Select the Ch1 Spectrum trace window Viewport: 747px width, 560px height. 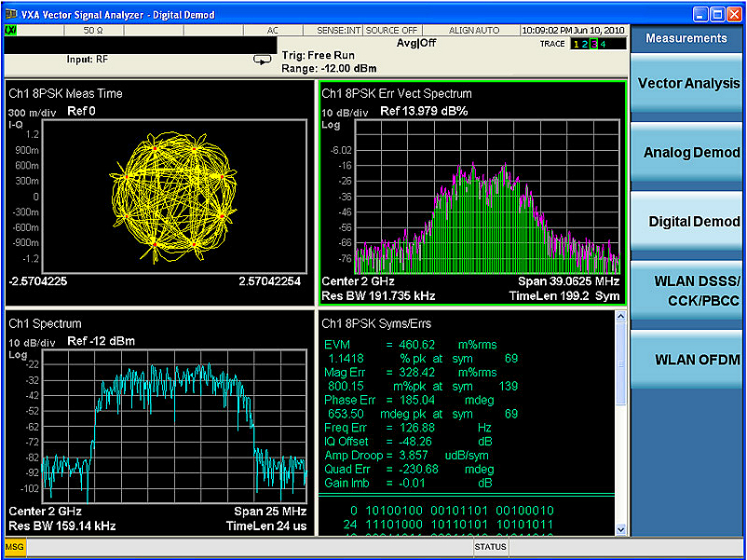(x=159, y=424)
